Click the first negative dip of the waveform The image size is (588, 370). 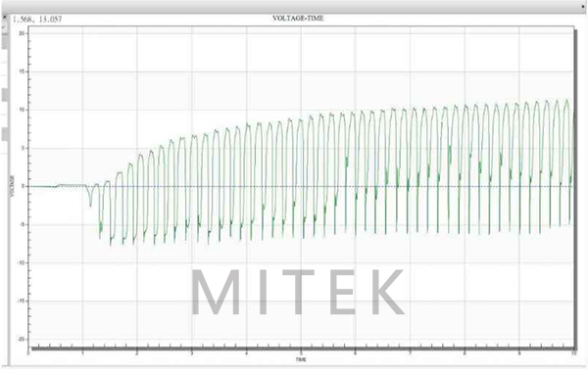click(90, 199)
